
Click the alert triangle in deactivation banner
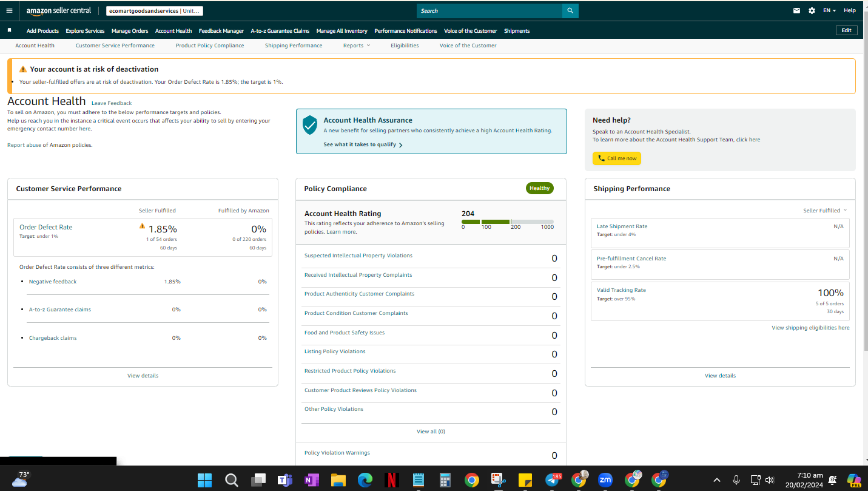click(x=23, y=69)
